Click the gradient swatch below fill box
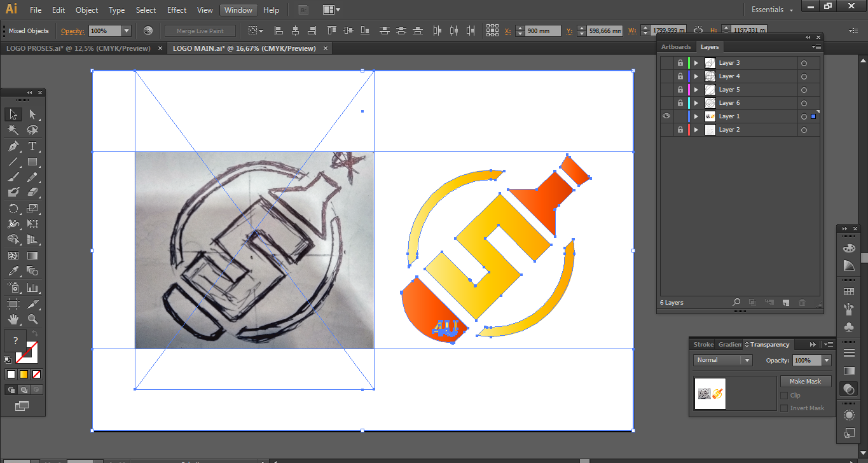 coord(24,374)
